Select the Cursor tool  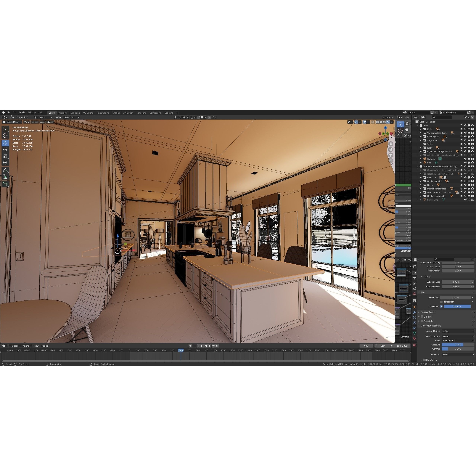[x=5, y=136]
